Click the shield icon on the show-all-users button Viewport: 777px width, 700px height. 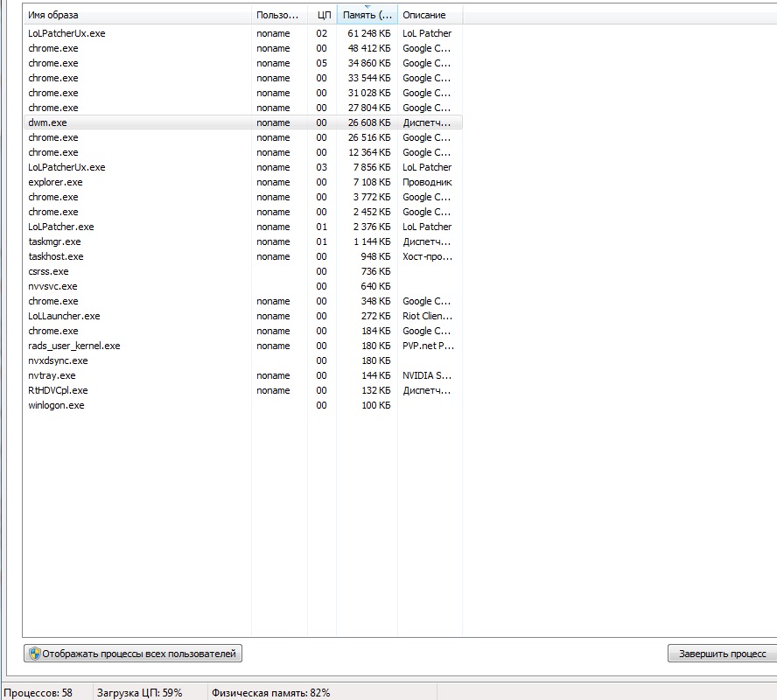(x=35, y=654)
